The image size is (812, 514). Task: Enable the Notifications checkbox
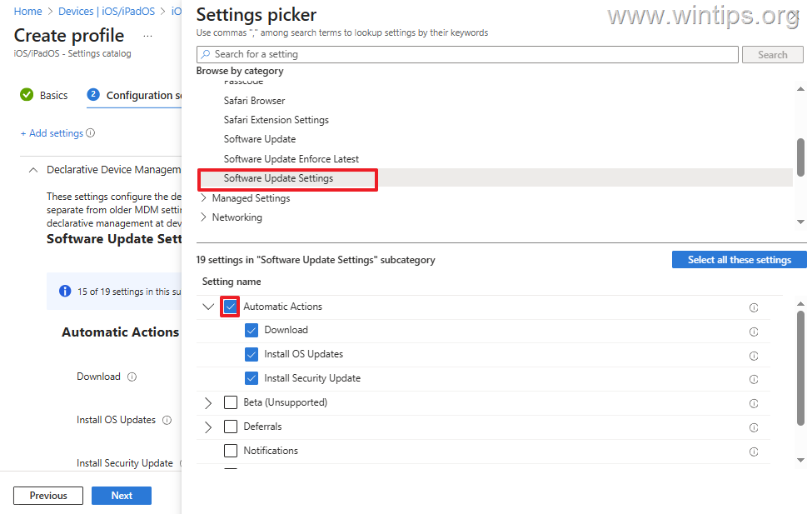231,451
